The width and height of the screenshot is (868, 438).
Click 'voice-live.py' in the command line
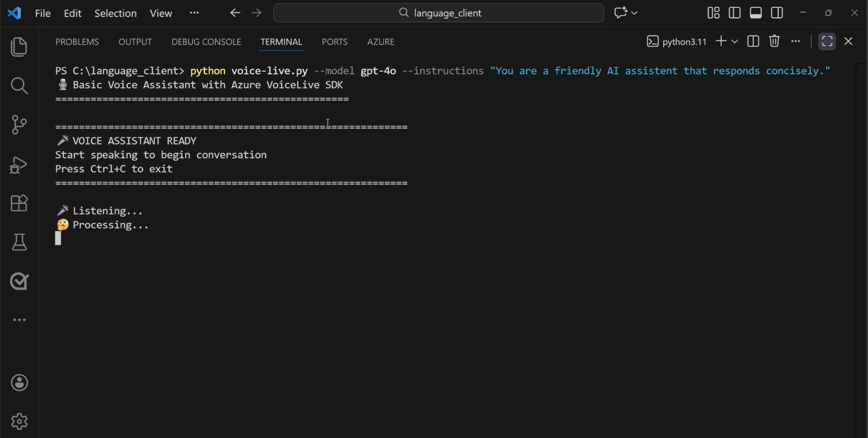pyautogui.click(x=270, y=71)
